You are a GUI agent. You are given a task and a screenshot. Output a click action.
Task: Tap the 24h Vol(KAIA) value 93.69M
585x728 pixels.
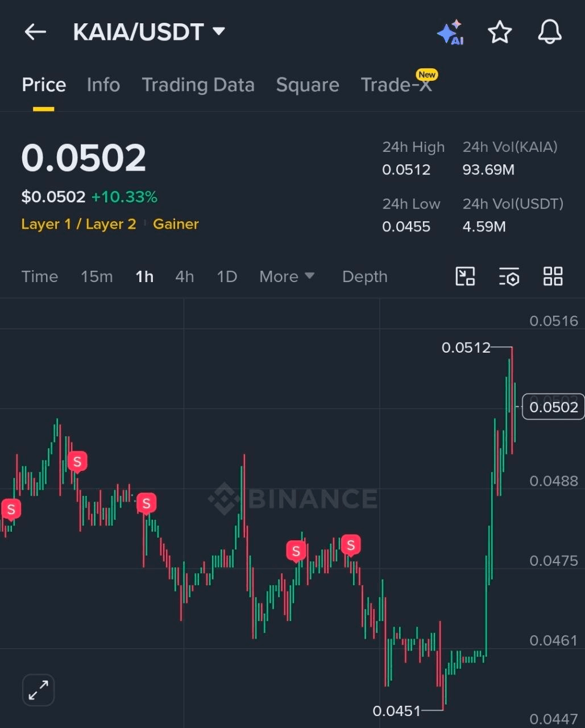tap(488, 170)
